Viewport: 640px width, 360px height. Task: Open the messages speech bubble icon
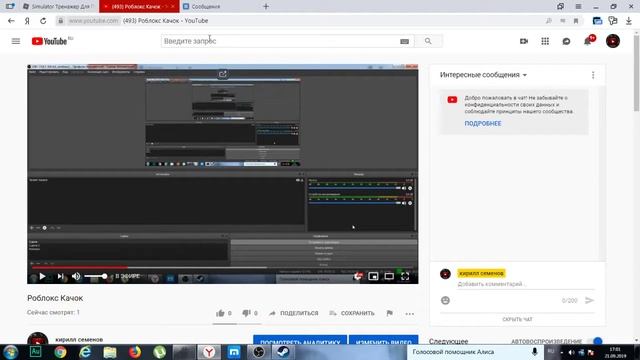566,41
